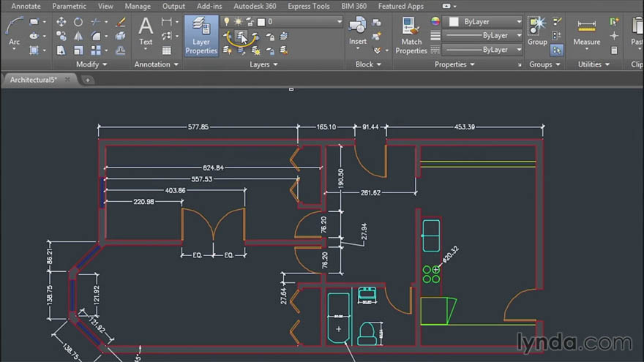Image resolution: width=644 pixels, height=362 pixels.
Task: Click the new drawing tab plus button
Action: coord(87,80)
